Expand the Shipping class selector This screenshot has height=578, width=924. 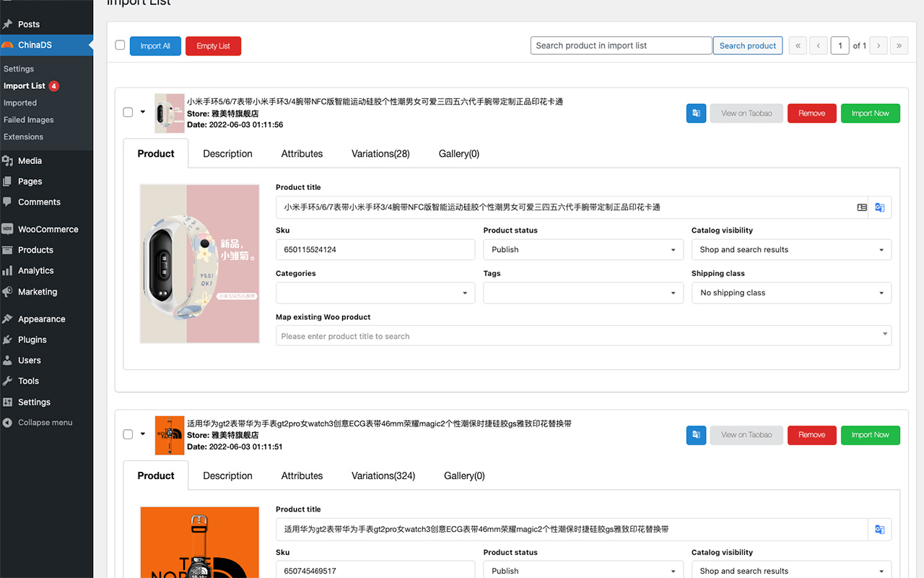point(791,293)
